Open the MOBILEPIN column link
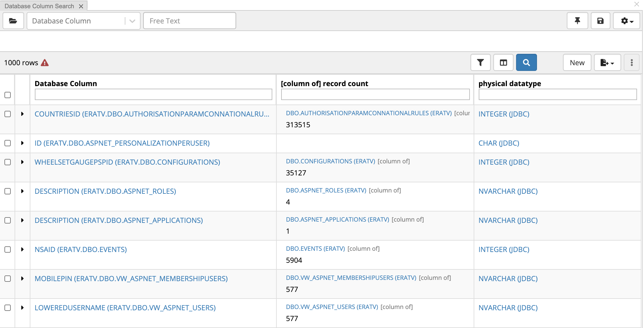 tap(131, 279)
